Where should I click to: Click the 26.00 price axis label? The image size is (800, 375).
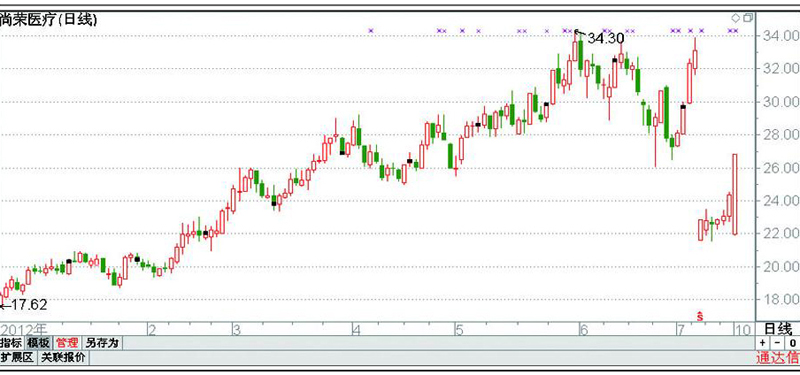point(782,168)
